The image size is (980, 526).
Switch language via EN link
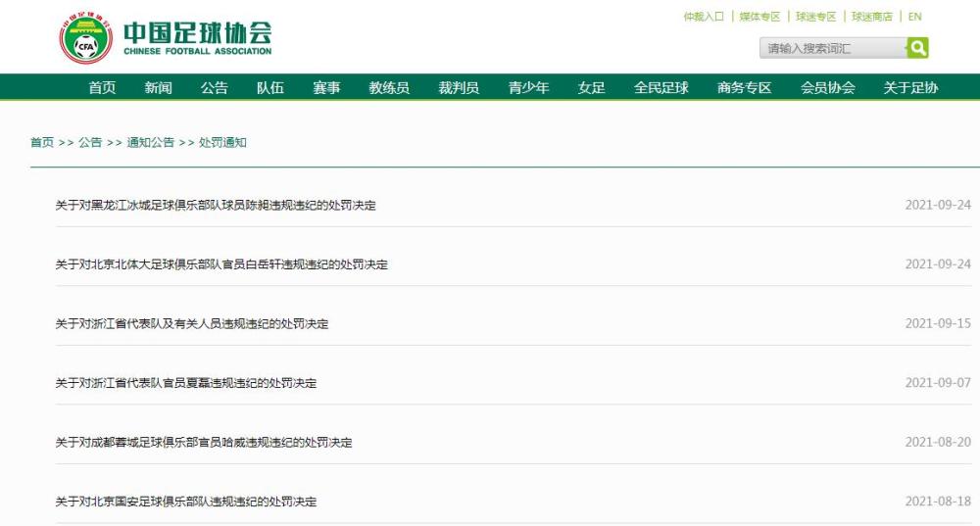(914, 17)
